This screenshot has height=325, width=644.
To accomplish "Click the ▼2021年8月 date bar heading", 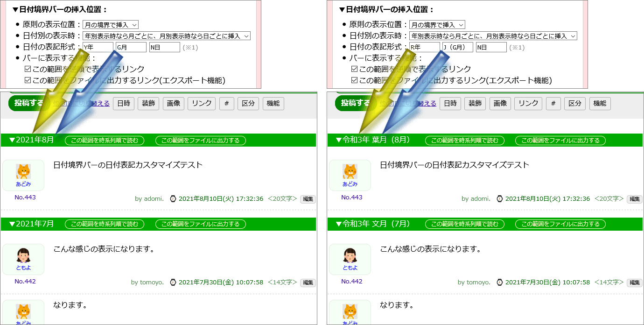I will click(32, 140).
